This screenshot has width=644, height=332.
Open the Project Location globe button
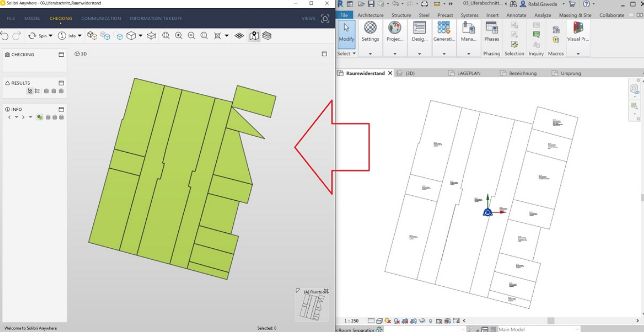coord(395,32)
